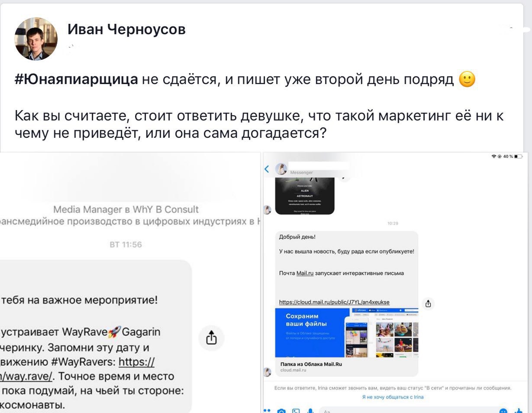Click the #Юнаяпиарщица hashtag
The height and width of the screenshot is (413, 532).
pyautogui.click(x=77, y=80)
